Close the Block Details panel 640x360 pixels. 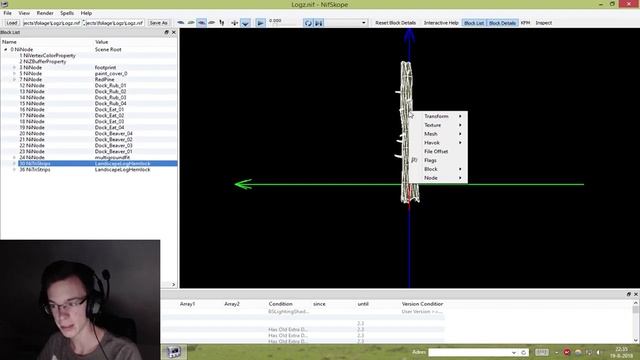[x=636, y=294]
